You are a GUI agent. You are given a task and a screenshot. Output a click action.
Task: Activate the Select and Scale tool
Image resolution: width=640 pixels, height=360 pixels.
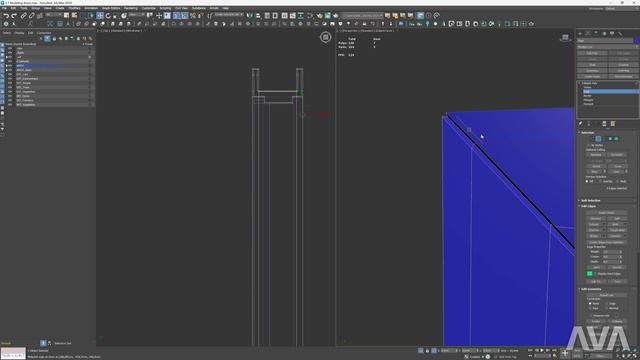point(116,16)
